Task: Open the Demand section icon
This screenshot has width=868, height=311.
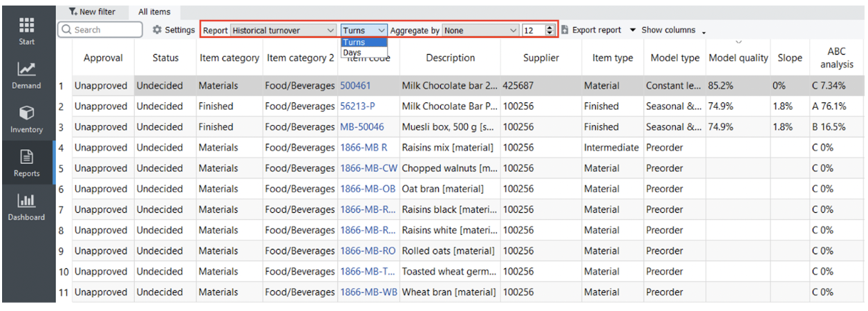Action: click(x=27, y=70)
